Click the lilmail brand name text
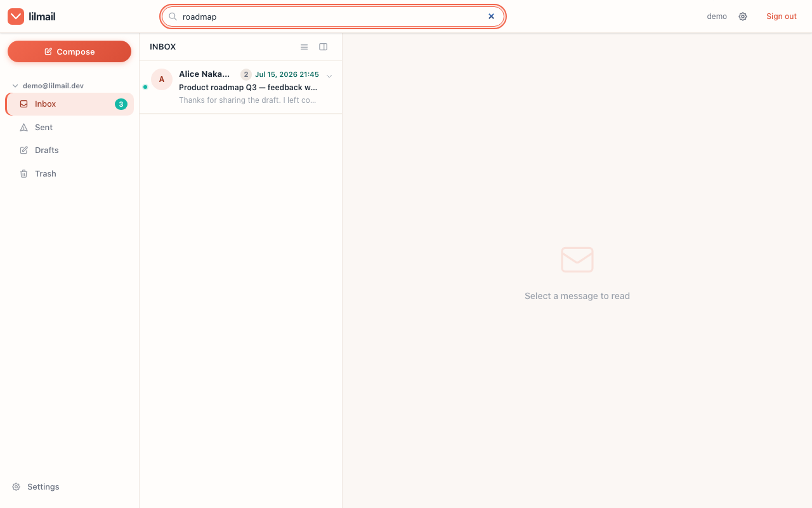The height and width of the screenshot is (508, 812). point(42,17)
